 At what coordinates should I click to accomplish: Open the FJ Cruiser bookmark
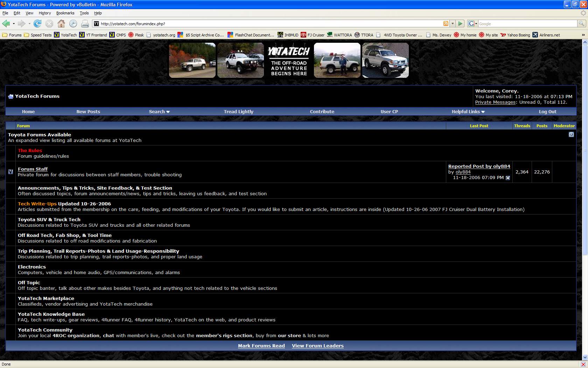(x=313, y=35)
